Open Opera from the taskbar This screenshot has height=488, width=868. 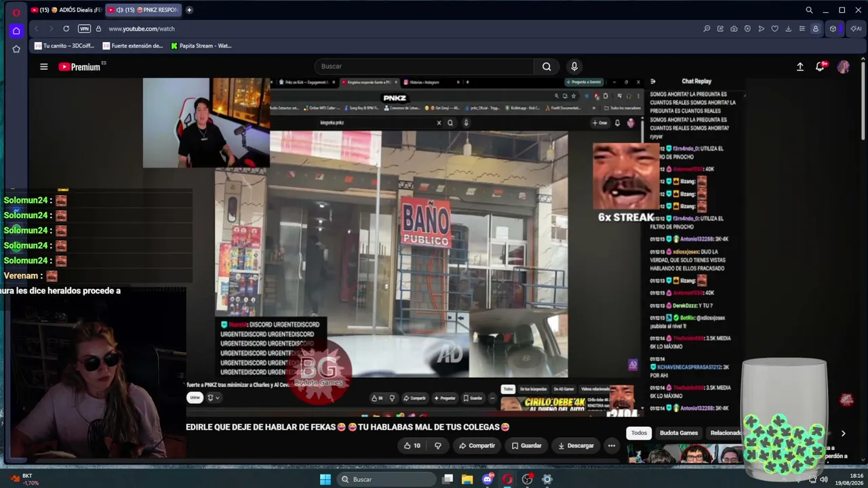click(507, 479)
